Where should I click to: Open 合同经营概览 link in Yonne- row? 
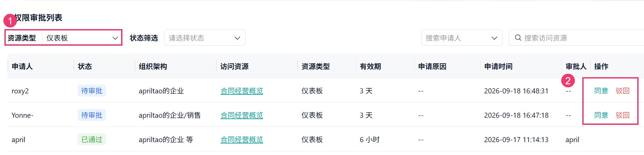tap(242, 115)
